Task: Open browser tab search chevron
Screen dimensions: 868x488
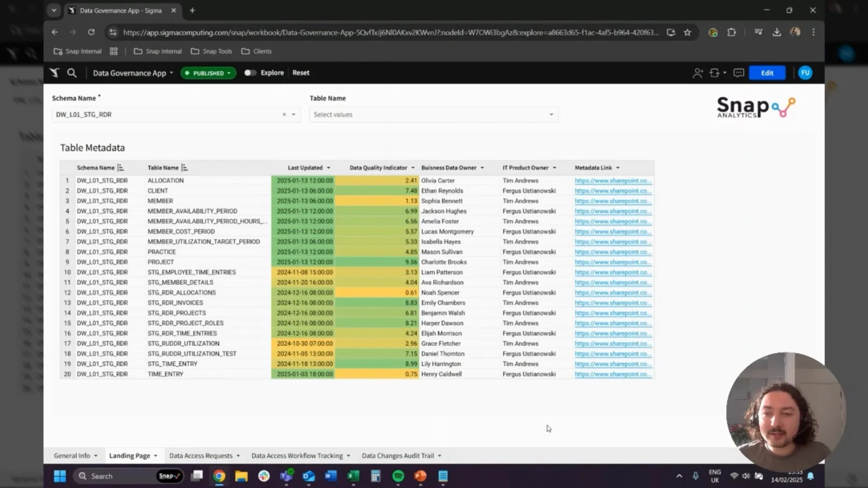Action: point(54,10)
